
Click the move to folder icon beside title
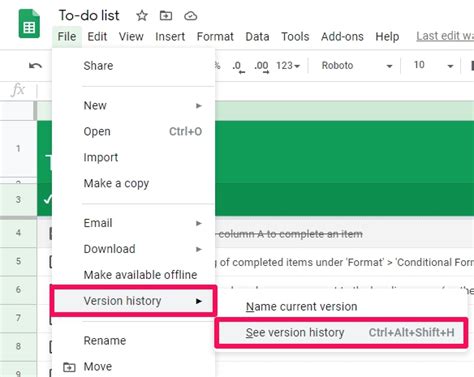point(166,15)
